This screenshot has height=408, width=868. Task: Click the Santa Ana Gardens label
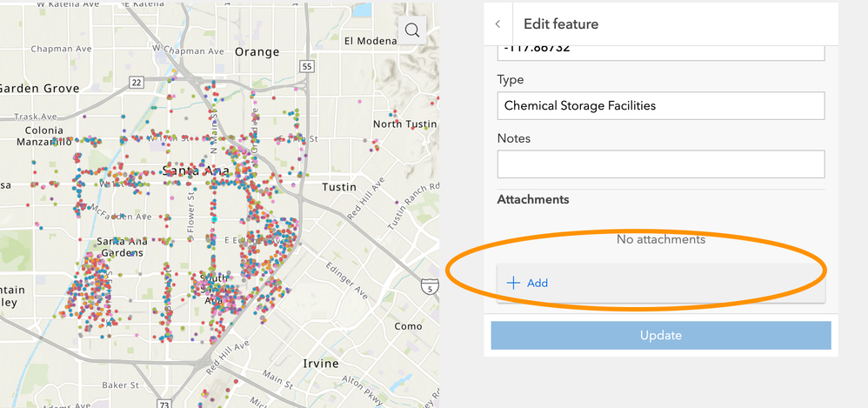click(120, 247)
